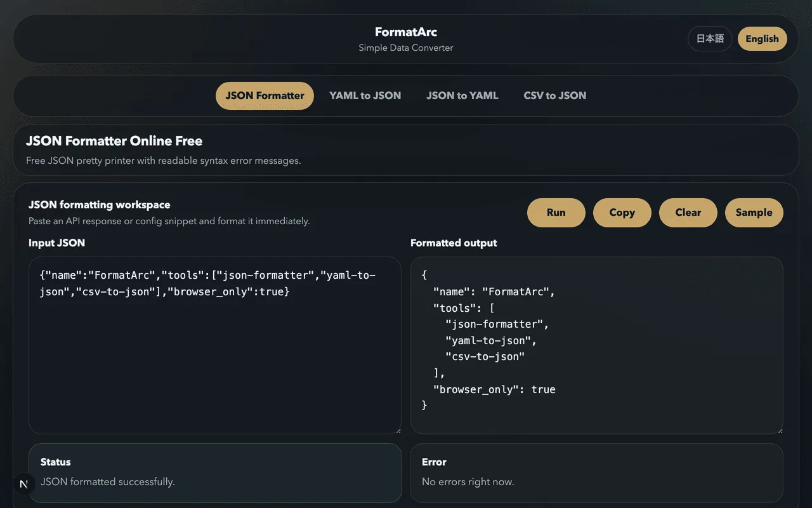Click the Status message area
This screenshot has height=508, width=812.
click(215, 473)
